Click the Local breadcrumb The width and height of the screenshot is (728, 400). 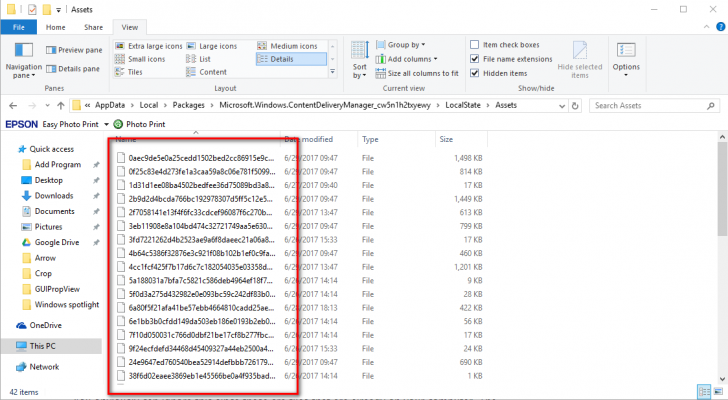point(149,105)
